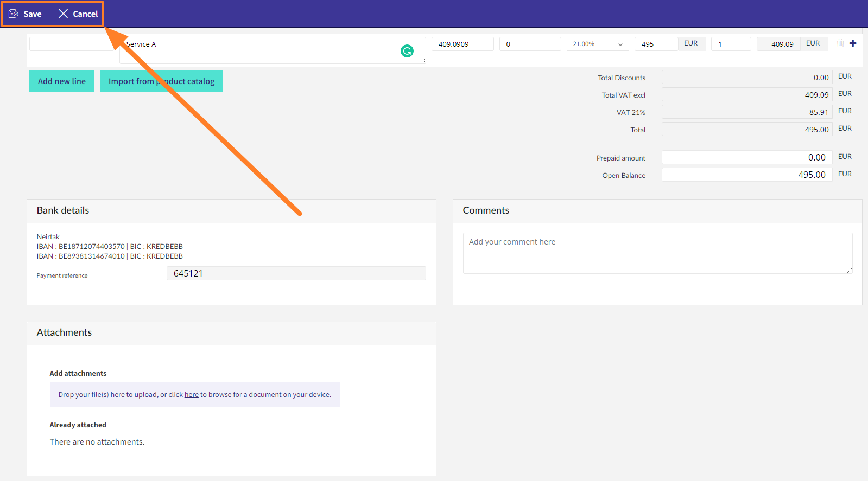Delete the invoice line with trash icon
The image size is (868, 481).
(840, 43)
